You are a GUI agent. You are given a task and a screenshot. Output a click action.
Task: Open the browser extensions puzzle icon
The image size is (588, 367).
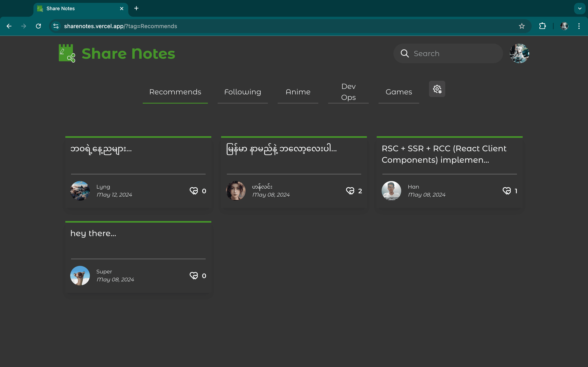point(542,26)
